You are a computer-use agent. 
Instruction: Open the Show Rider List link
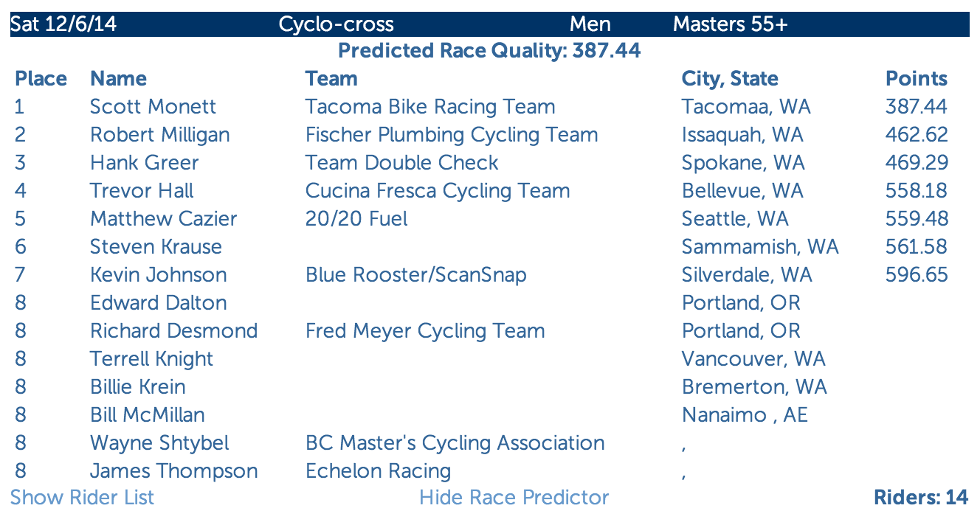pos(83,498)
